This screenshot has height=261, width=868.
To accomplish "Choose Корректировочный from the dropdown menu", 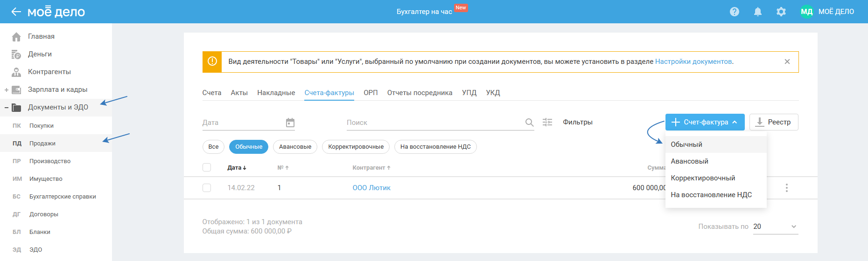I will click(703, 178).
